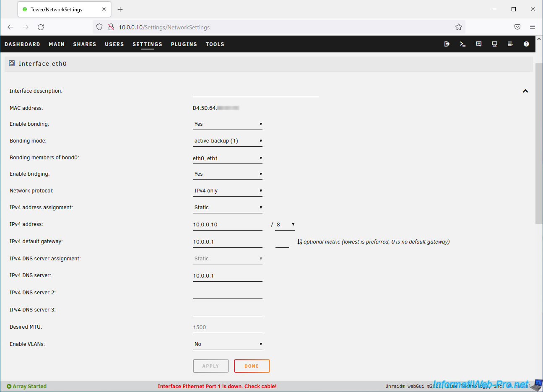Open the Feedback speech-bubble icon
The width and height of the screenshot is (543, 392).
pos(479,44)
